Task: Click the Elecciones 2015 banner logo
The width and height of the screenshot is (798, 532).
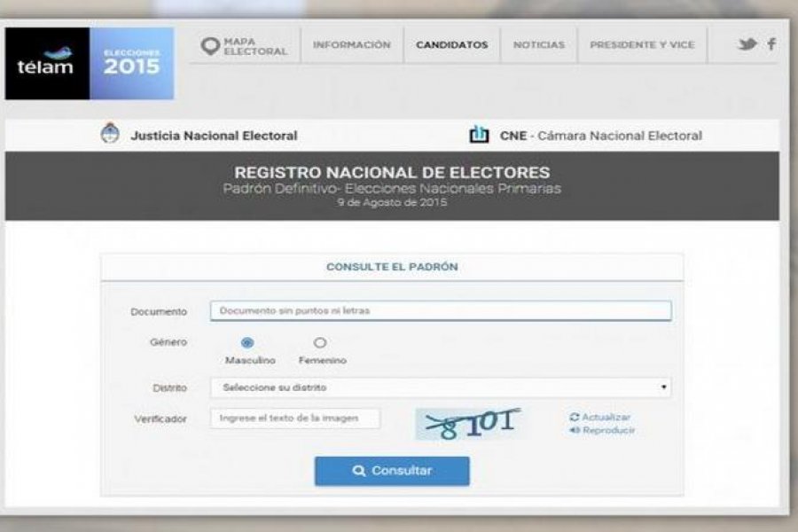Action: pyautogui.click(x=132, y=64)
